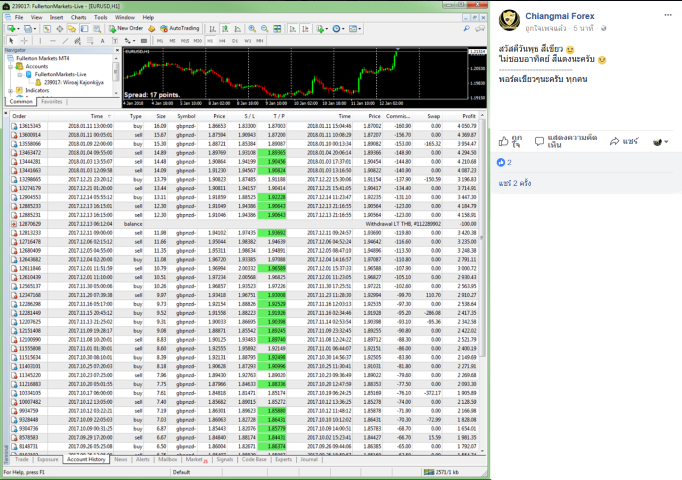Sort by the Profit column header
Screen dimensions: 682x480
coord(468,116)
